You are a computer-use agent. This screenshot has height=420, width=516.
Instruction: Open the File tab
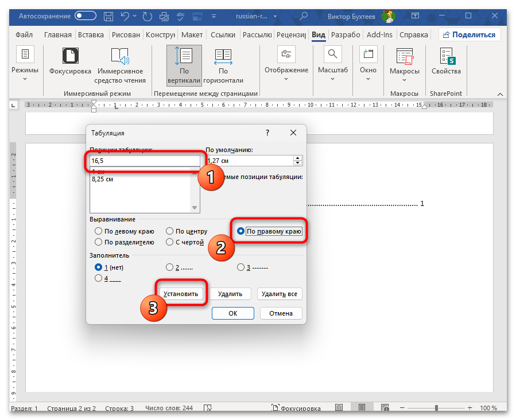[24, 35]
